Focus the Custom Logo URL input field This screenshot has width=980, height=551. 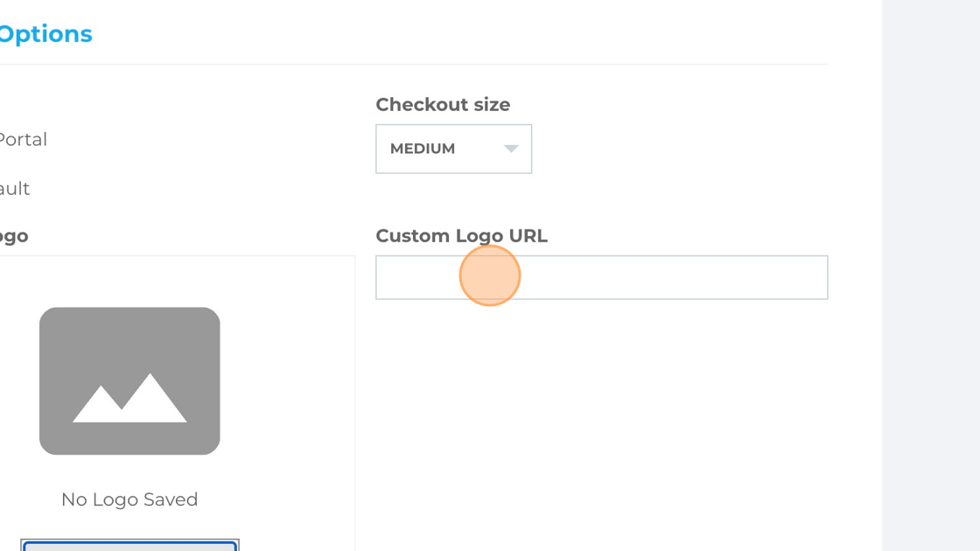pyautogui.click(x=602, y=277)
